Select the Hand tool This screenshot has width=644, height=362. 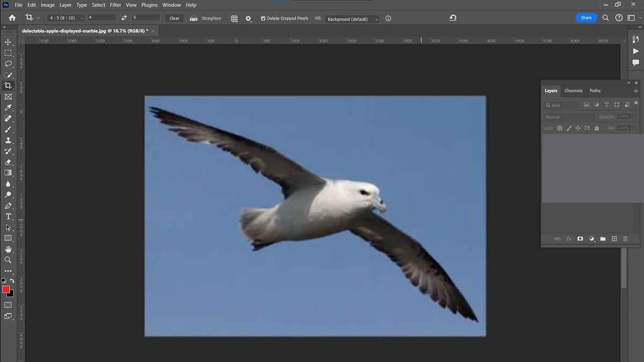pyautogui.click(x=8, y=249)
